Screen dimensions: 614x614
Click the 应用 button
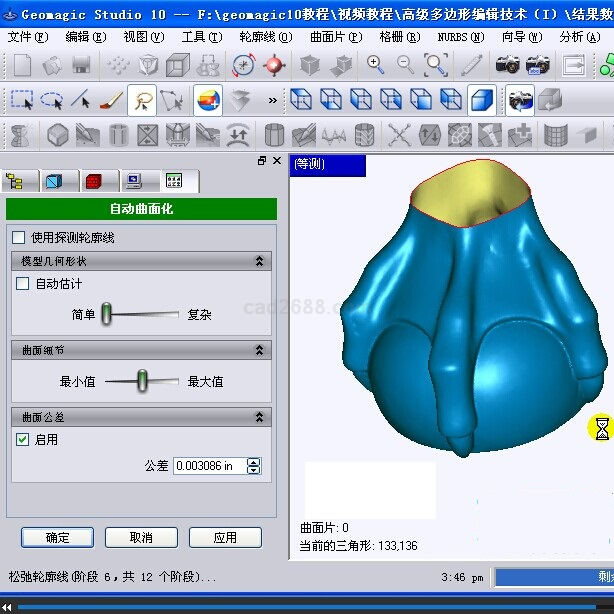225,537
